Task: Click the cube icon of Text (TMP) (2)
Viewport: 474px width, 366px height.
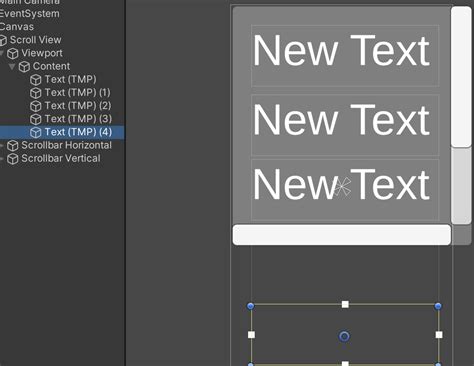Action: [36, 106]
